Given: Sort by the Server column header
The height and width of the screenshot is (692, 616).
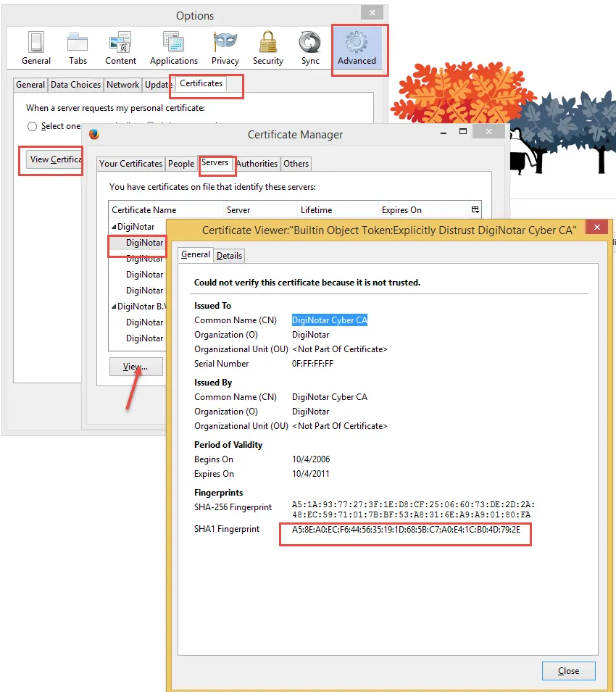Looking at the screenshot, I should point(261,210).
